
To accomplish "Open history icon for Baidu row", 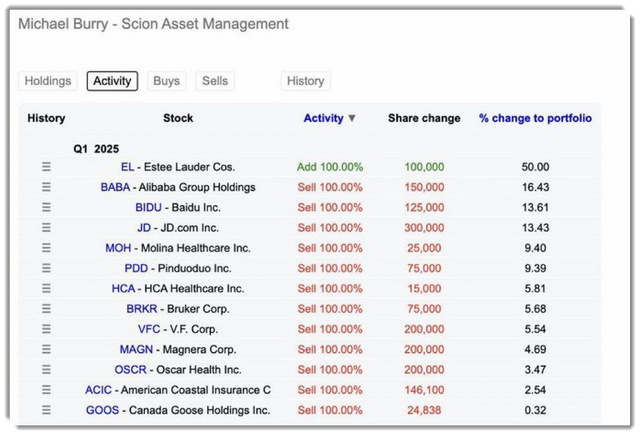I will [x=47, y=207].
